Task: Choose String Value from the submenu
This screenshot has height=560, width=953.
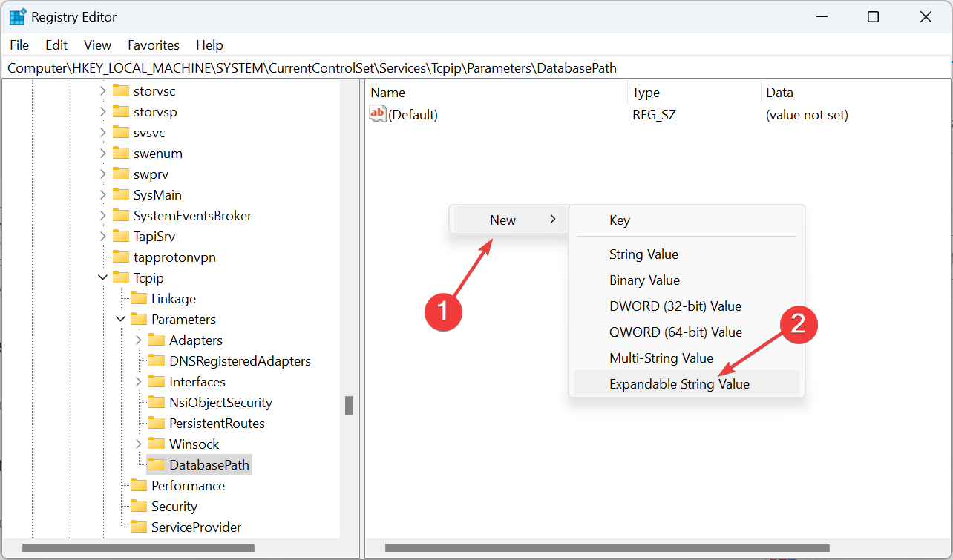Action: click(687, 254)
